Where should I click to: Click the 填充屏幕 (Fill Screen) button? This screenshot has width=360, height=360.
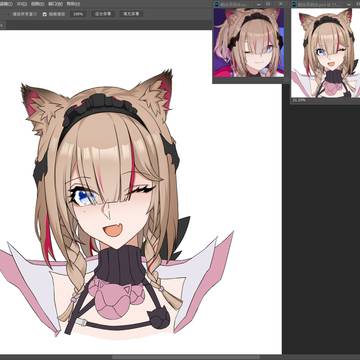[x=131, y=14]
